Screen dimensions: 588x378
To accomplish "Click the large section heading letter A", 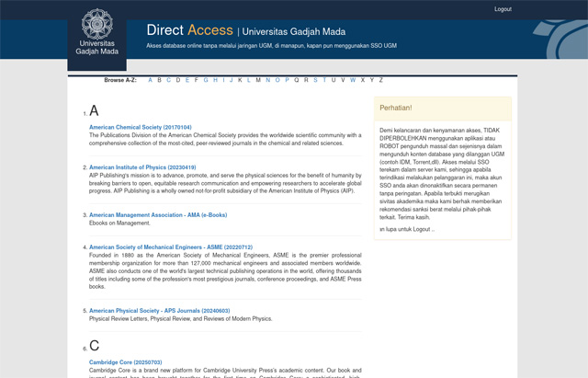I will click(x=94, y=110).
